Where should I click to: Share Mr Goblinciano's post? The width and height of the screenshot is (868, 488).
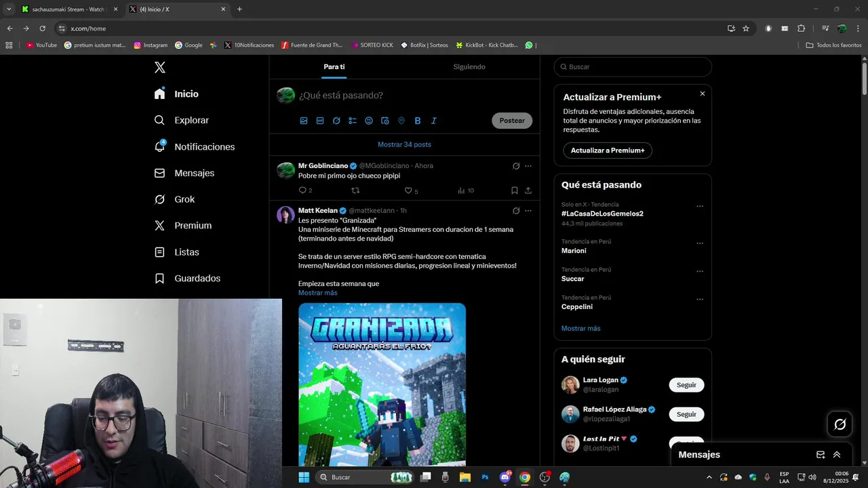pos(528,190)
